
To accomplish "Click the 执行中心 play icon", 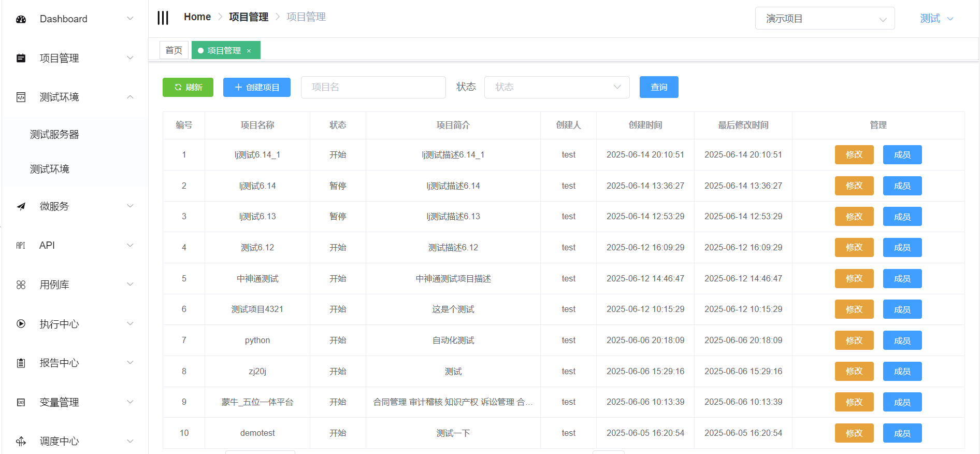I will pyautogui.click(x=21, y=324).
